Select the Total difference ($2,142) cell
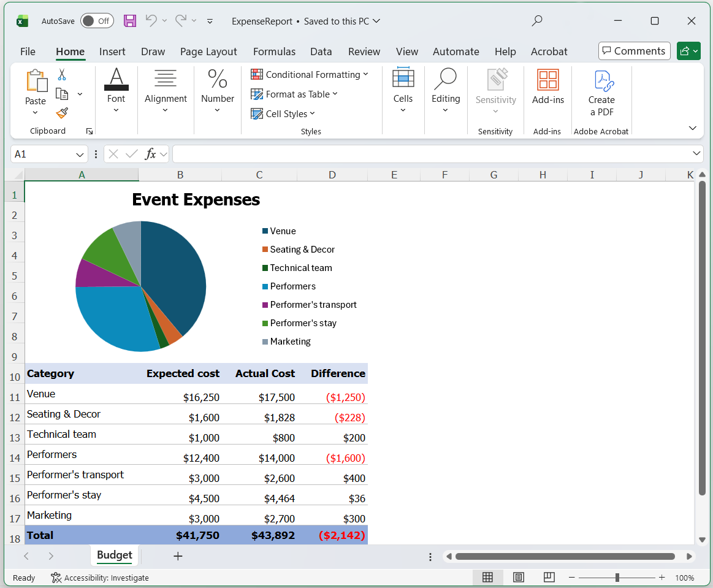Screen dimensions: 713x588 tap(332, 535)
